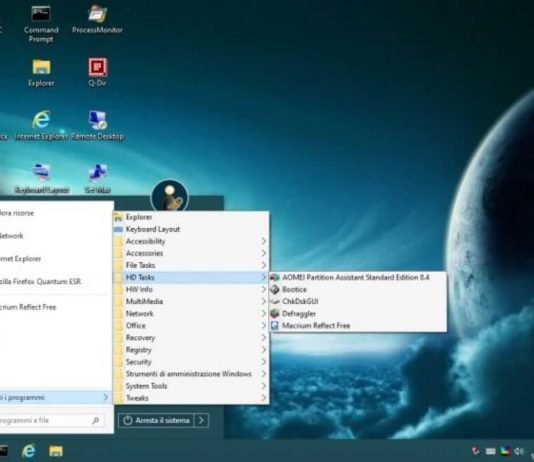The height and width of the screenshot is (462, 534).
Task: Click the programs and files search field
Action: tap(51, 421)
